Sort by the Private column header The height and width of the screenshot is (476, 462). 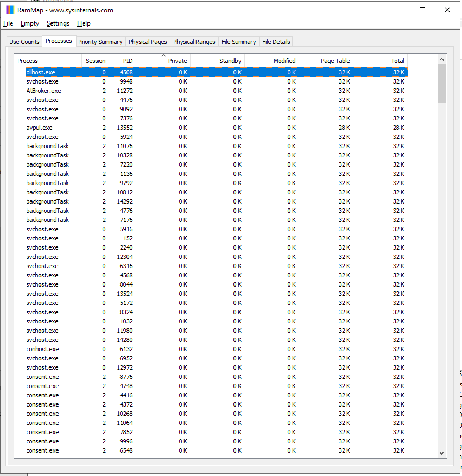tap(163, 61)
